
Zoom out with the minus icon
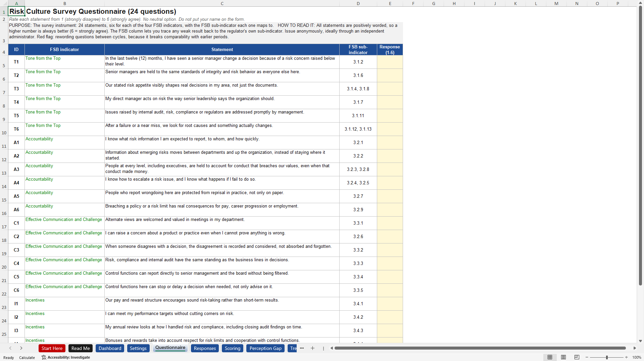[587, 357]
